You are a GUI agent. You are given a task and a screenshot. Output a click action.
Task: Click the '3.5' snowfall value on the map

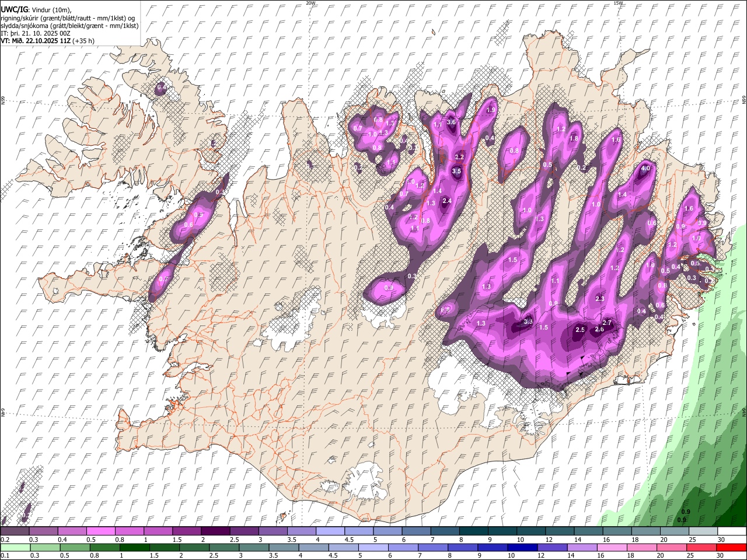point(456,171)
